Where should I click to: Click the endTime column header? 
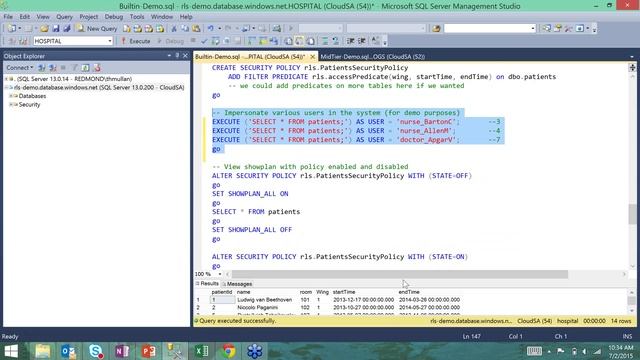click(x=409, y=292)
